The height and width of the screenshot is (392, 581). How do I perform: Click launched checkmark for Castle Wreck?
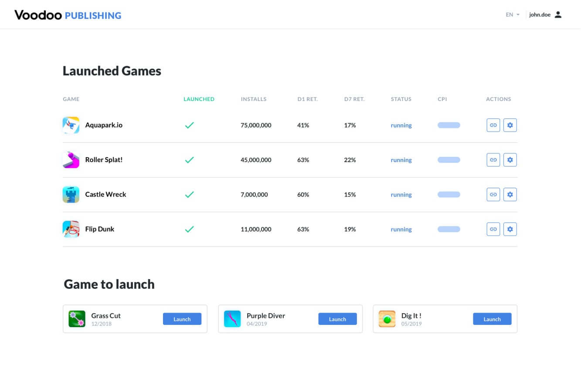(x=189, y=194)
